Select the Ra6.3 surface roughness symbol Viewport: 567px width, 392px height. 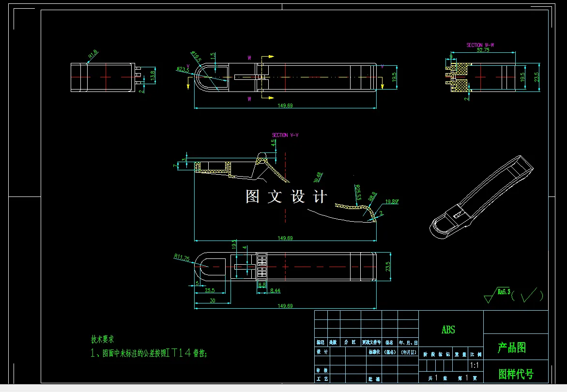(x=498, y=295)
